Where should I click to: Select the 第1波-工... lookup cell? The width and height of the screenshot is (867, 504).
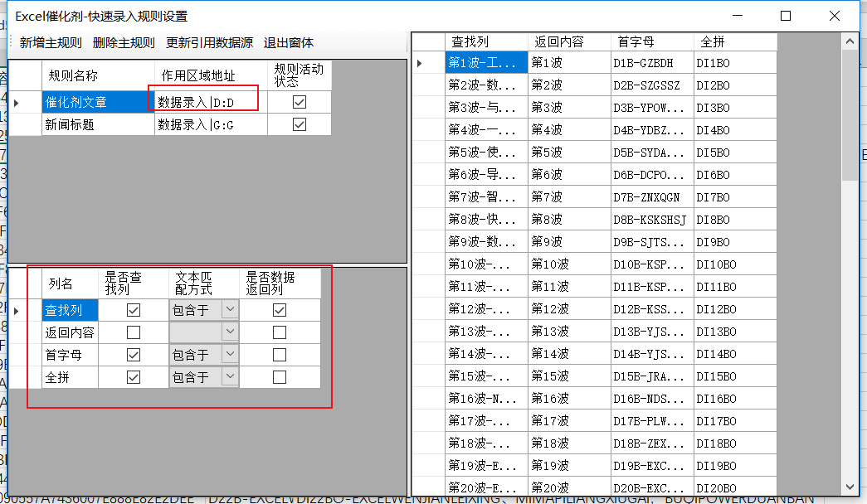coord(486,62)
